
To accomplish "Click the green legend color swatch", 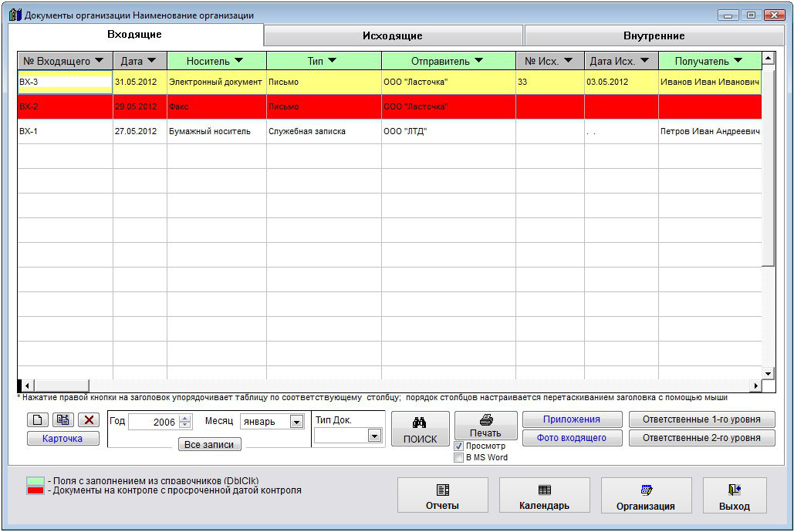I will pos(35,481).
